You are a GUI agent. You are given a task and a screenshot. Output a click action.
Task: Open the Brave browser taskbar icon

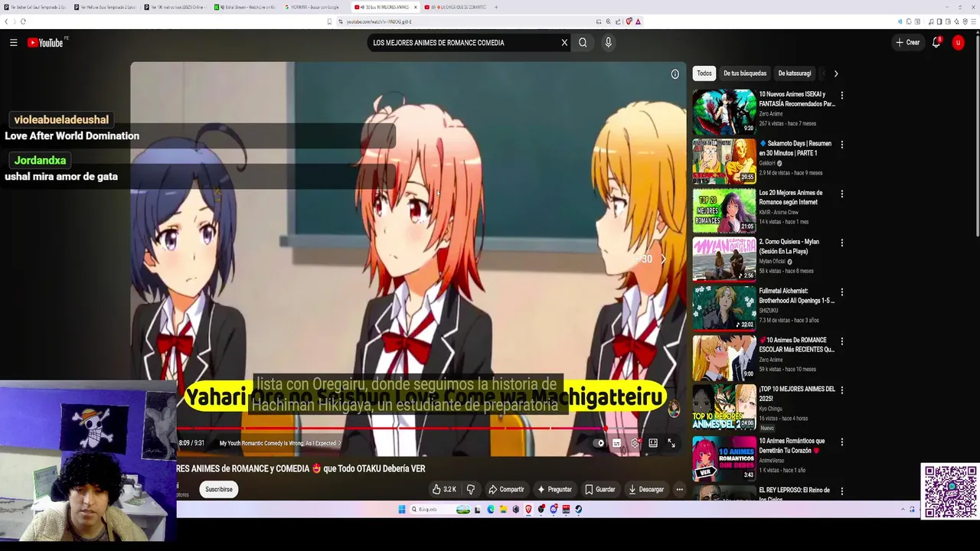(x=528, y=509)
